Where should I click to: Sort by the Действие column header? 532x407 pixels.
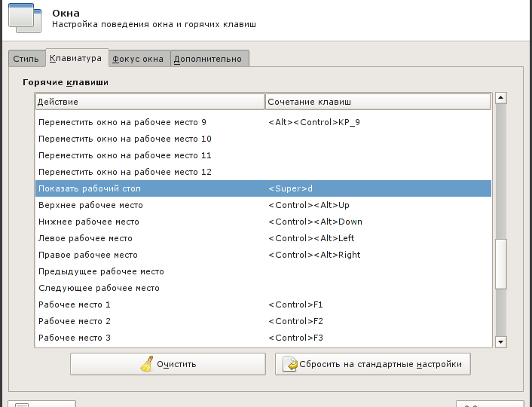tap(149, 101)
